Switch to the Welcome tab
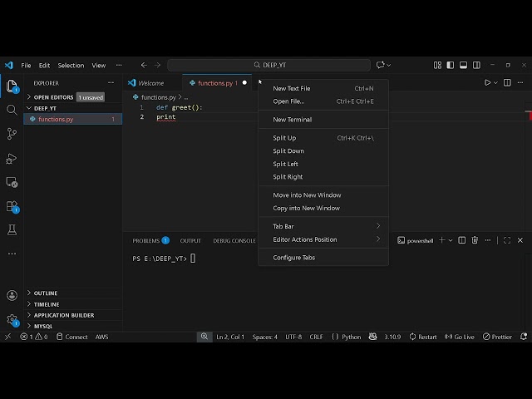Viewport: 532px width, 399px height. [x=152, y=83]
